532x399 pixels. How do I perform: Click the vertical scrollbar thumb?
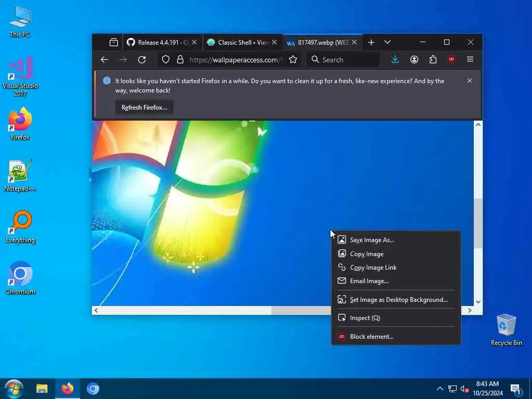pos(478,223)
